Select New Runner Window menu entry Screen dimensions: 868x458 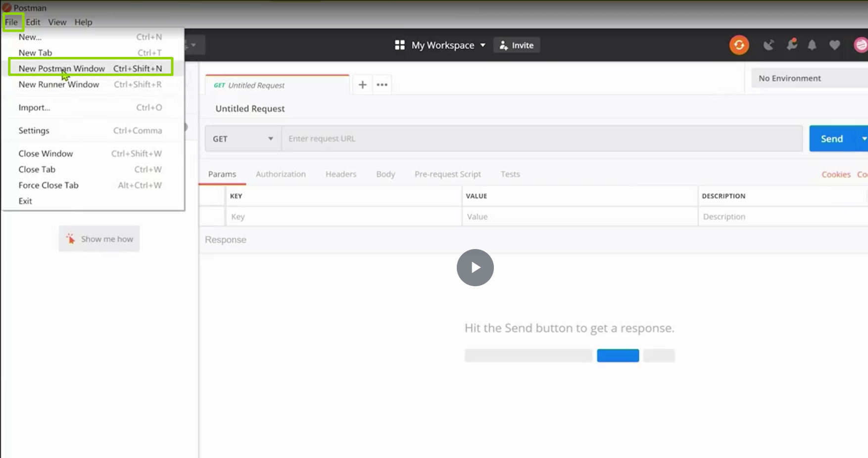click(x=93, y=85)
